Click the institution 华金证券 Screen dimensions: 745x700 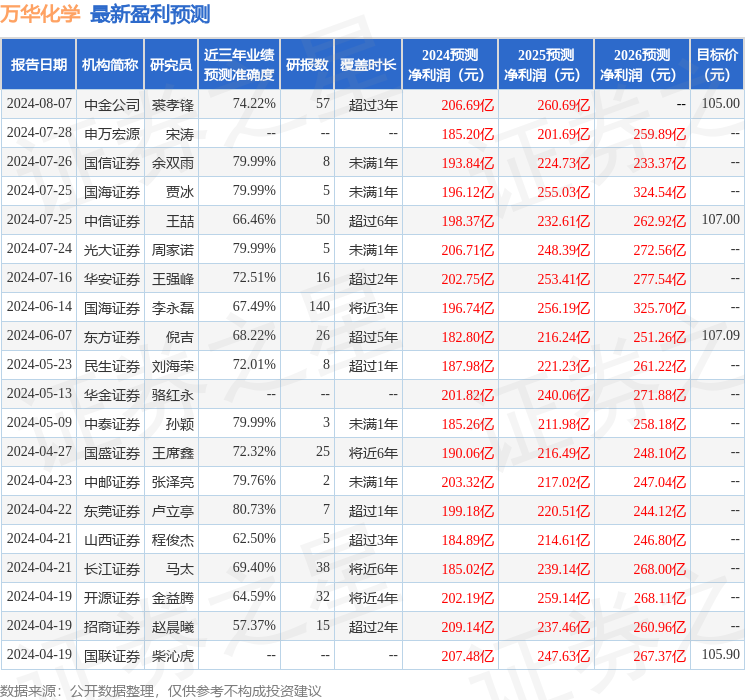112,395
